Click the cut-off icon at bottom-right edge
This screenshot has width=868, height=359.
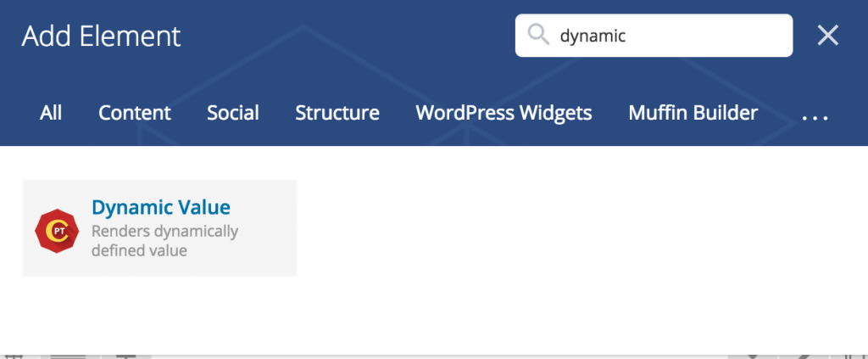point(853,356)
